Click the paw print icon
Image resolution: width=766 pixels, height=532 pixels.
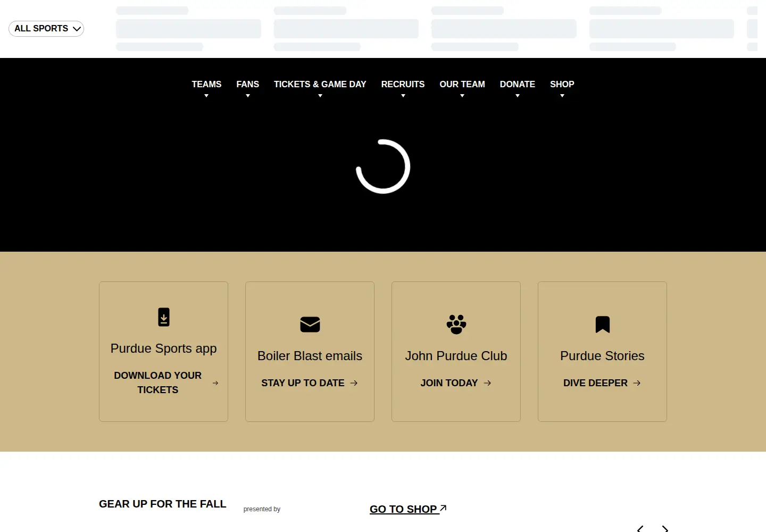pyautogui.click(x=456, y=325)
